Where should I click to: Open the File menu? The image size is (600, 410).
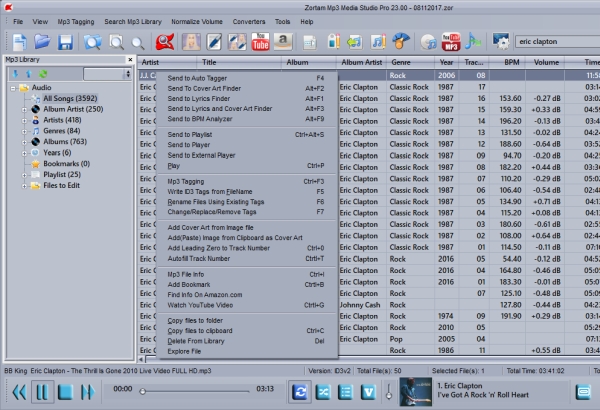pyautogui.click(x=18, y=22)
